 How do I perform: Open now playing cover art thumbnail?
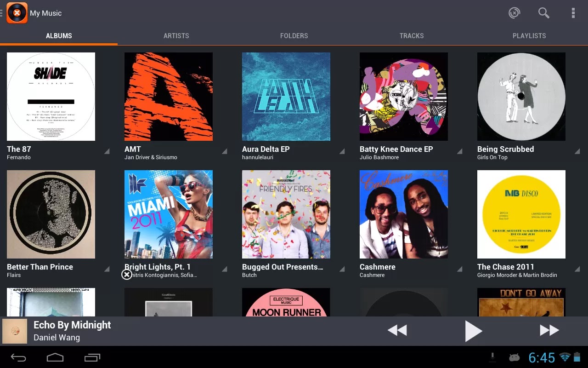(x=15, y=331)
